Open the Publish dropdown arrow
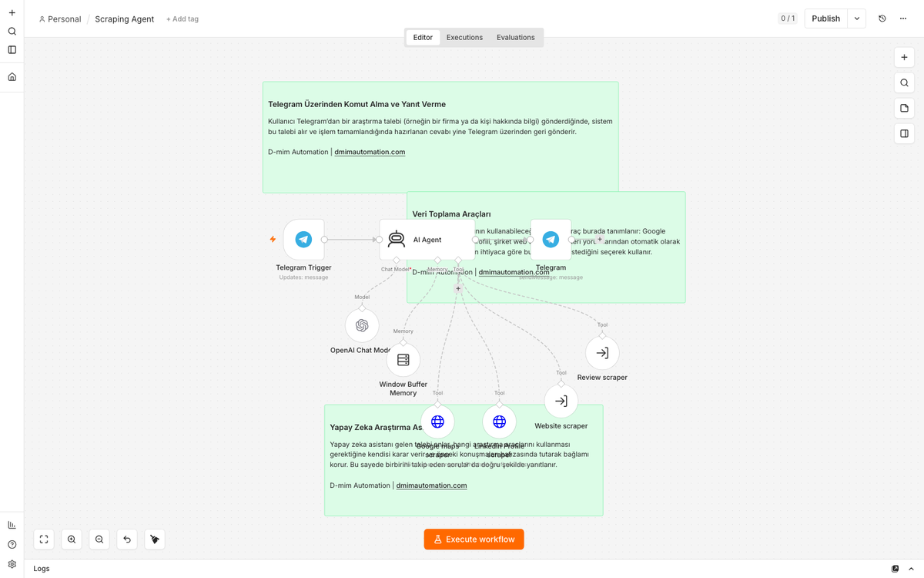This screenshot has width=924, height=578. coord(857,18)
